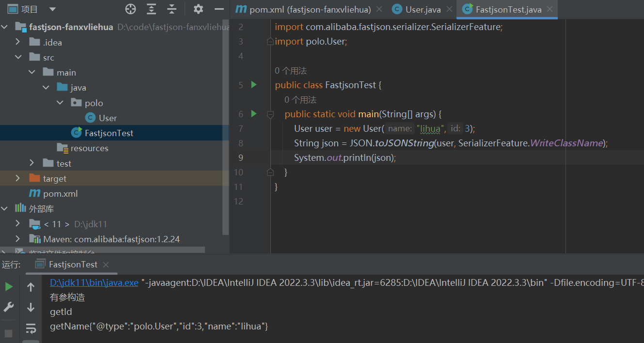The width and height of the screenshot is (644, 343).
Task: Close the FastjsonTest run tab
Action: click(x=106, y=265)
